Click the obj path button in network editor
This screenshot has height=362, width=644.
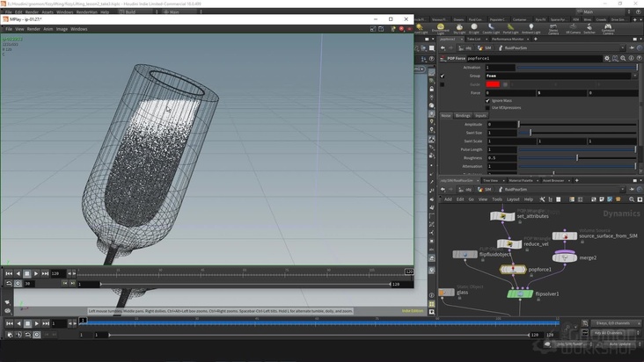pos(467,189)
